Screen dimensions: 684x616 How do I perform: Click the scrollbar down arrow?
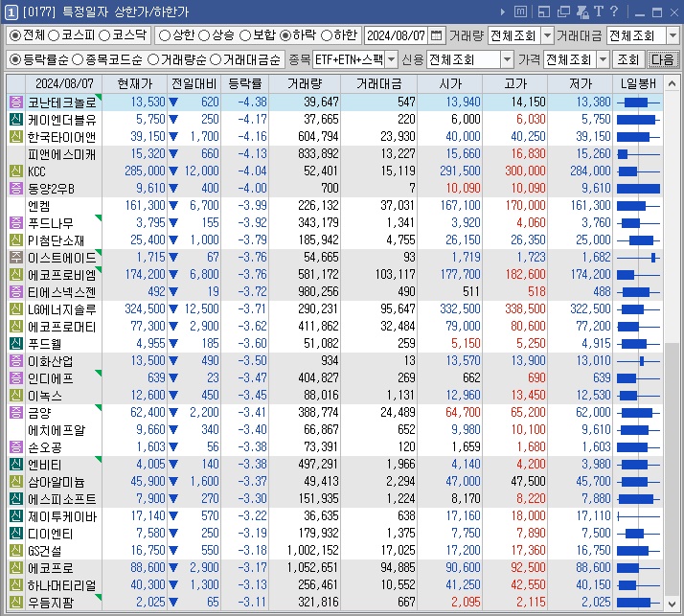point(672,604)
